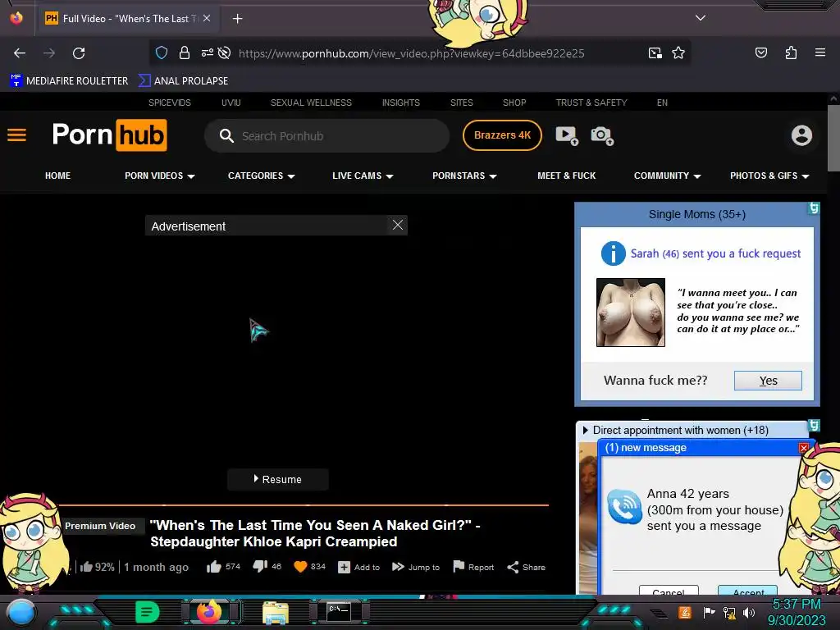
Task: Open the EN language selector
Action: click(662, 103)
